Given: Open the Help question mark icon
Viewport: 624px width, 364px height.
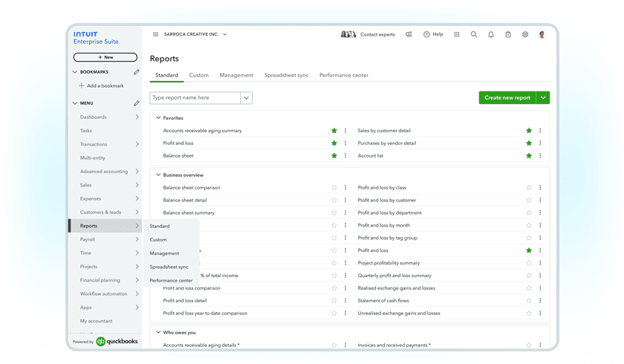Looking at the screenshot, I should [x=426, y=34].
